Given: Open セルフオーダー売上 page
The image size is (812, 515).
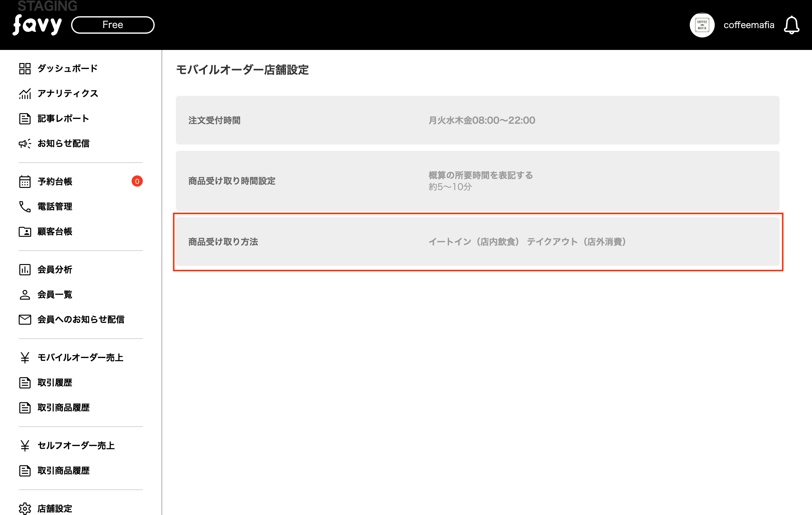Looking at the screenshot, I should click(76, 445).
